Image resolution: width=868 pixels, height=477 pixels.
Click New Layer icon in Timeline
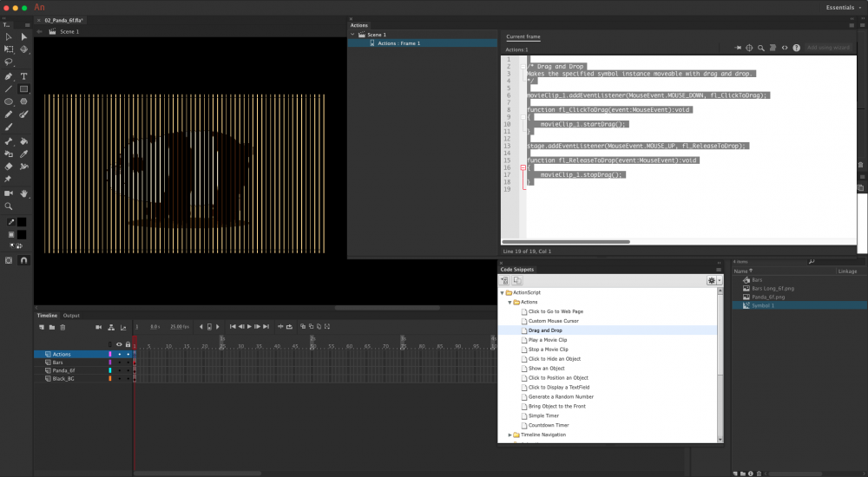tap(42, 327)
